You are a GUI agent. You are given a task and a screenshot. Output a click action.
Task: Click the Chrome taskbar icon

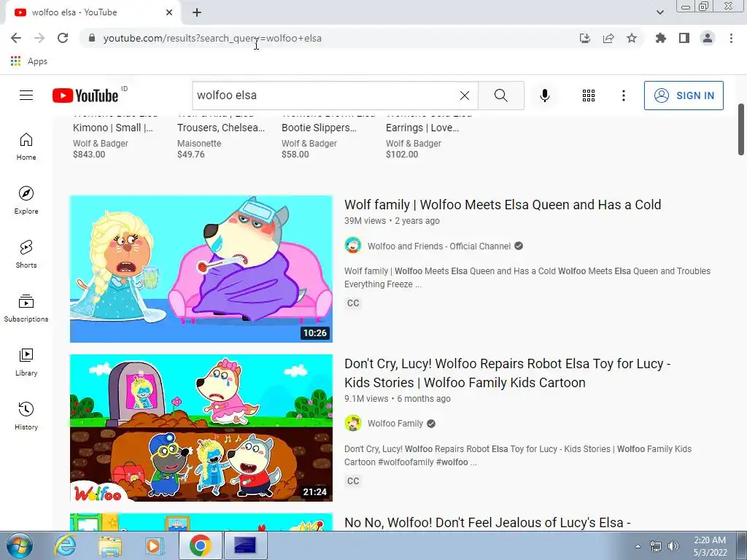pyautogui.click(x=200, y=545)
